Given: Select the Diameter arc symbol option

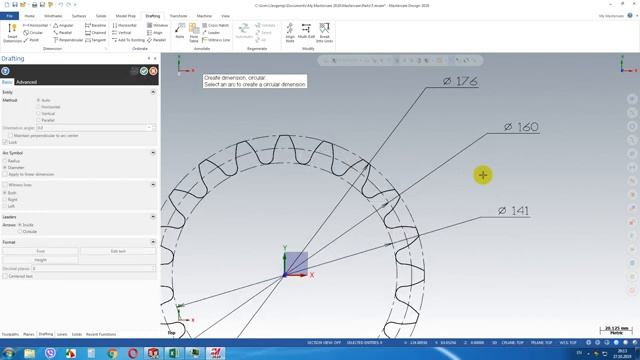Looking at the screenshot, I should click(x=5, y=167).
